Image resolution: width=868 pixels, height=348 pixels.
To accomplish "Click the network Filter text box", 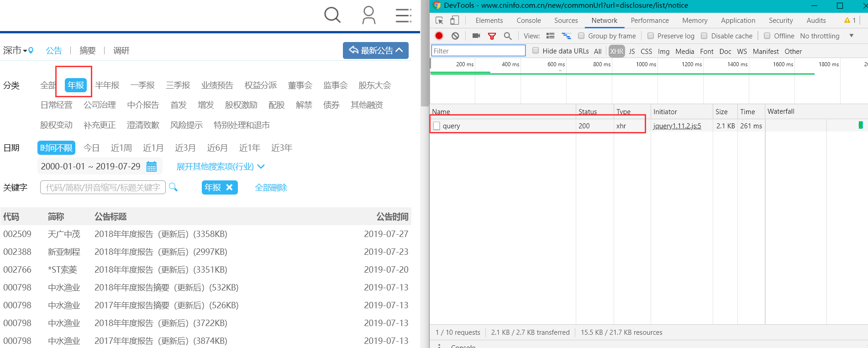I will point(479,51).
